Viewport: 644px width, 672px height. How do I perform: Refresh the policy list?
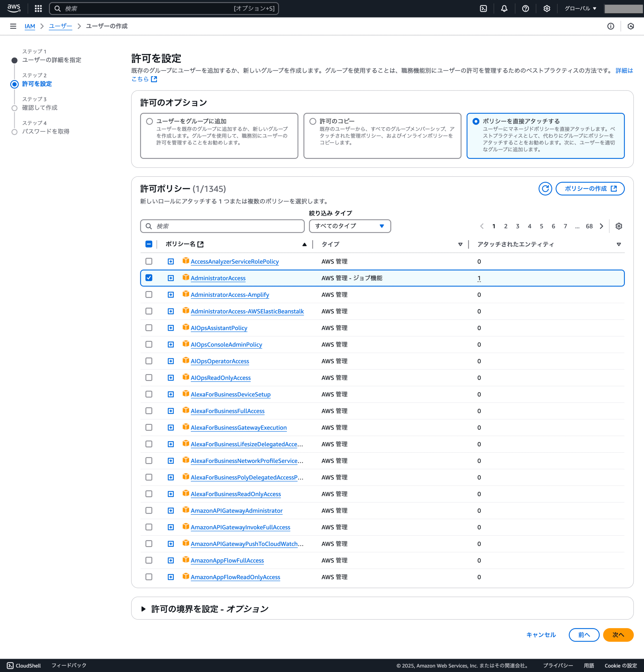[x=545, y=188]
